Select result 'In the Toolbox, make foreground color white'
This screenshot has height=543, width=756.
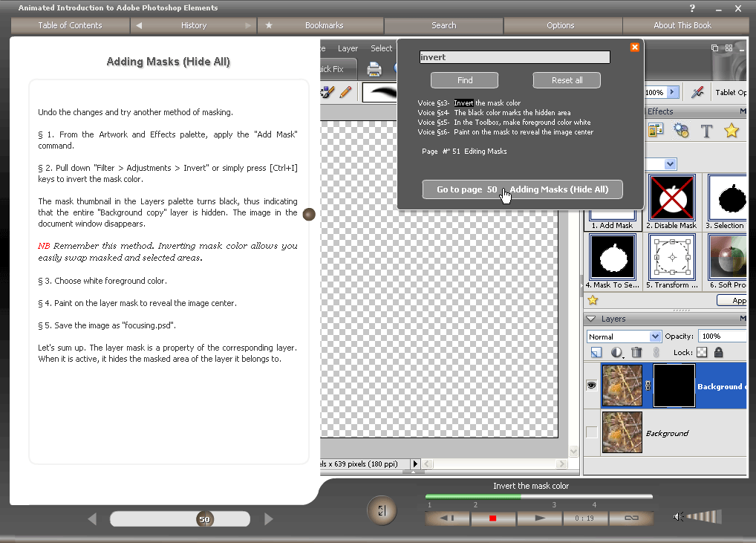[x=522, y=123]
